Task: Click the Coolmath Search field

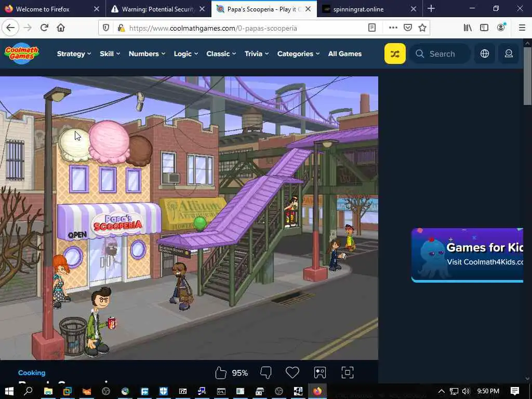Action: coord(440,54)
